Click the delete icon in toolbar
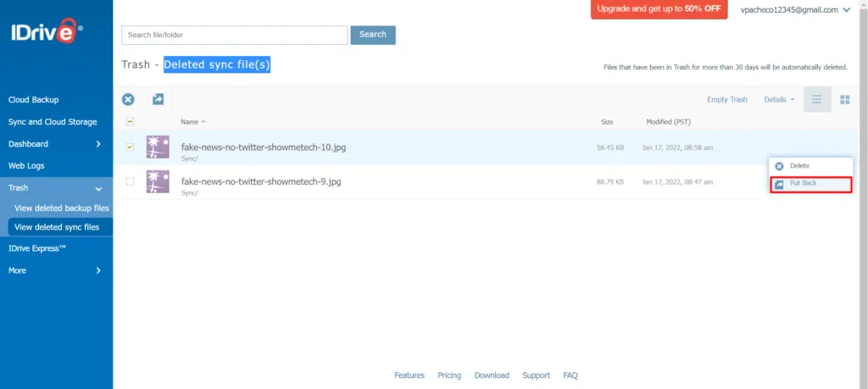 (x=128, y=99)
